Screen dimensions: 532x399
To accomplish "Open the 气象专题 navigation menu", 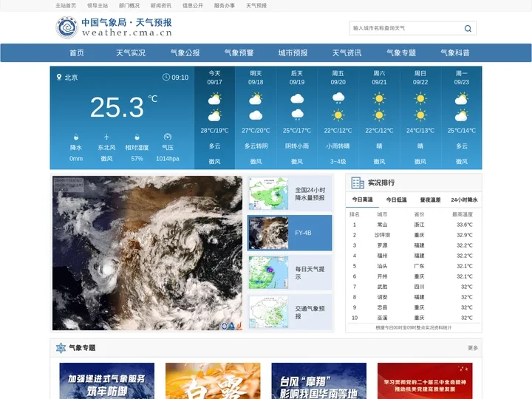I will pyautogui.click(x=401, y=53).
